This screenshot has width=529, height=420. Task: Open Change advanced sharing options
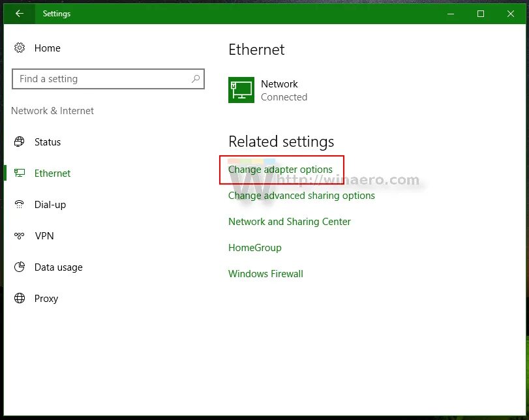pos(301,196)
